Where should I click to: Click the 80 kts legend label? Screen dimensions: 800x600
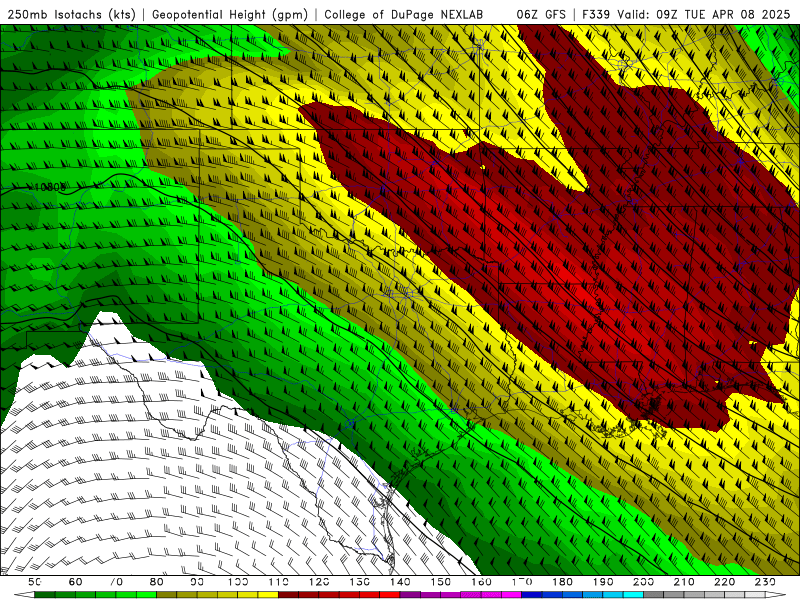tap(156, 582)
